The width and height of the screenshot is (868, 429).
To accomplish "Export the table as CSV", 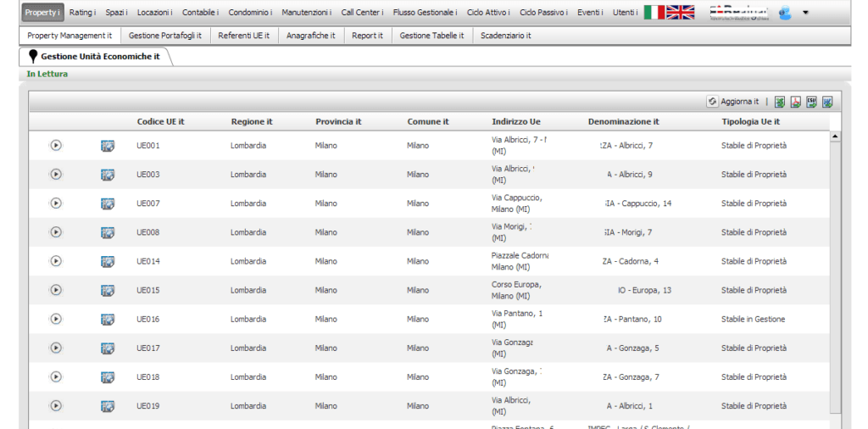I will click(x=811, y=102).
